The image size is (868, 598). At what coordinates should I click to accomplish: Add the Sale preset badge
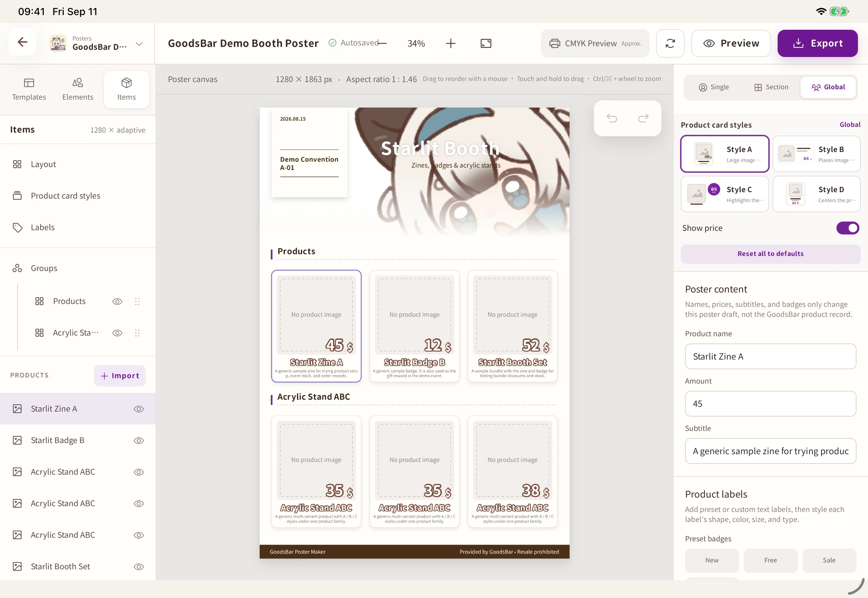pyautogui.click(x=829, y=560)
